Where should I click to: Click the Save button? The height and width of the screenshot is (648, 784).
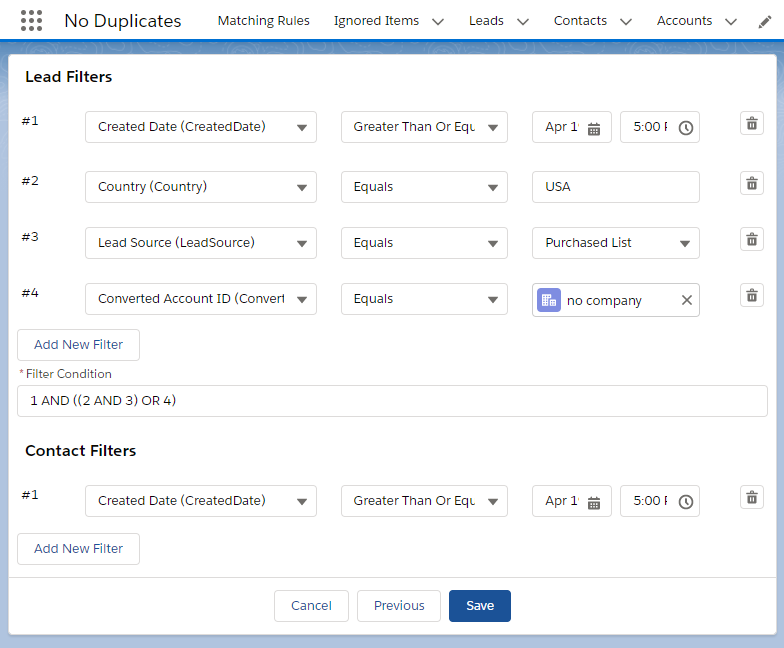pyautogui.click(x=479, y=606)
